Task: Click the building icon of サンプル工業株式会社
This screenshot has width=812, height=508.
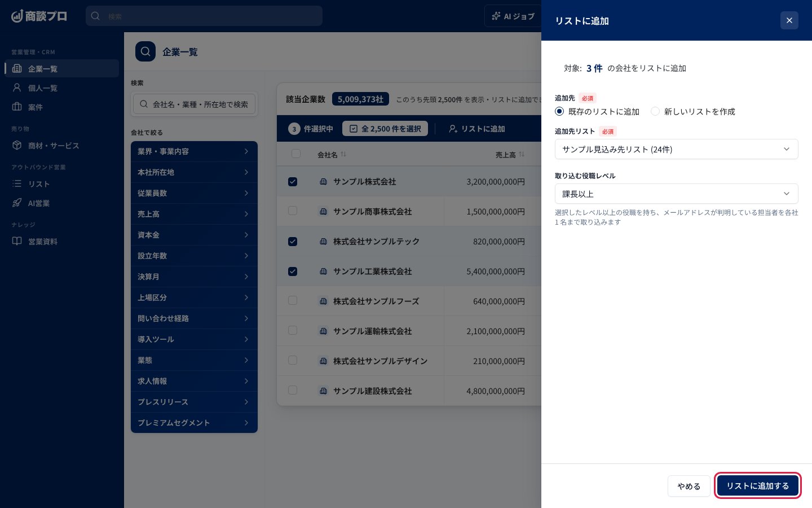Action: coord(323,271)
